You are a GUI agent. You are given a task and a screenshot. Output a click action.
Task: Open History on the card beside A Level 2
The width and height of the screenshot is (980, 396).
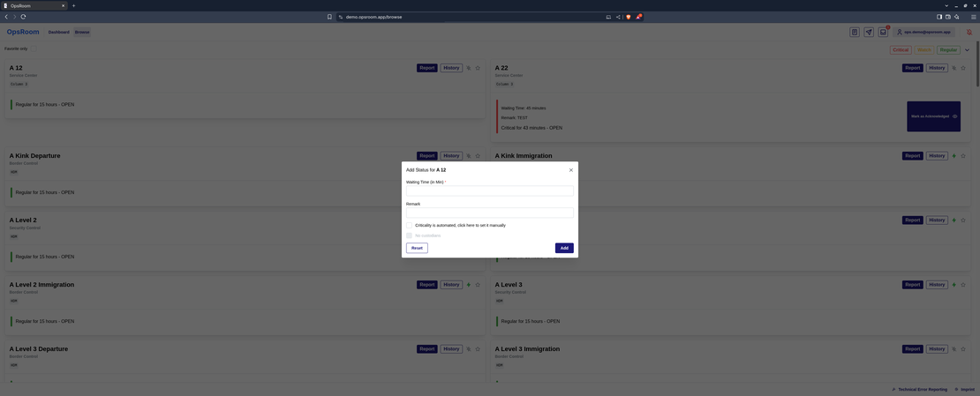(937, 220)
